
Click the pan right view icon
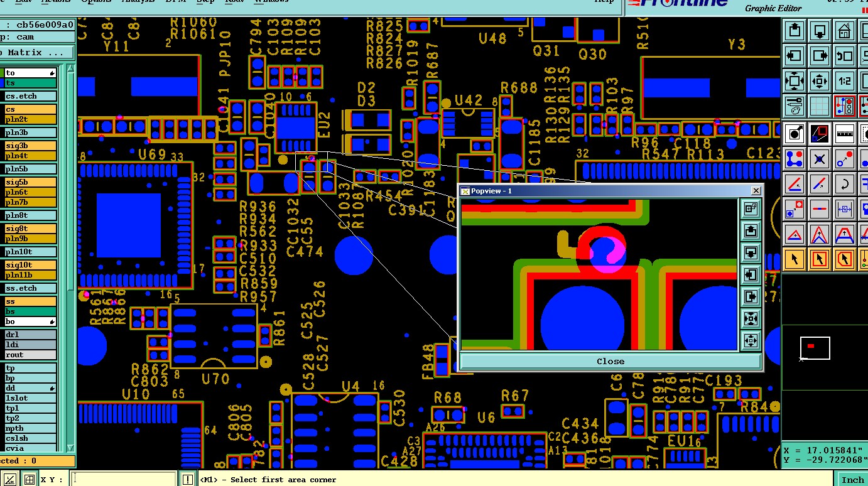820,55
